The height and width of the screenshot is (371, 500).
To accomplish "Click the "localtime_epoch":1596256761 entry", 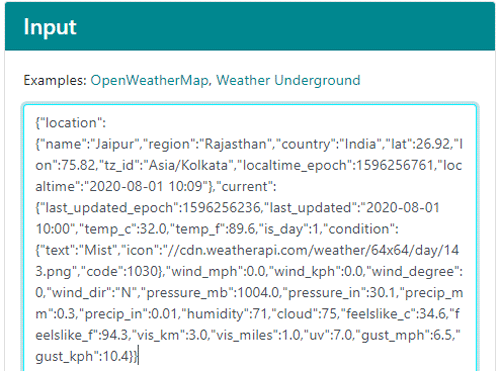I will [334, 165].
